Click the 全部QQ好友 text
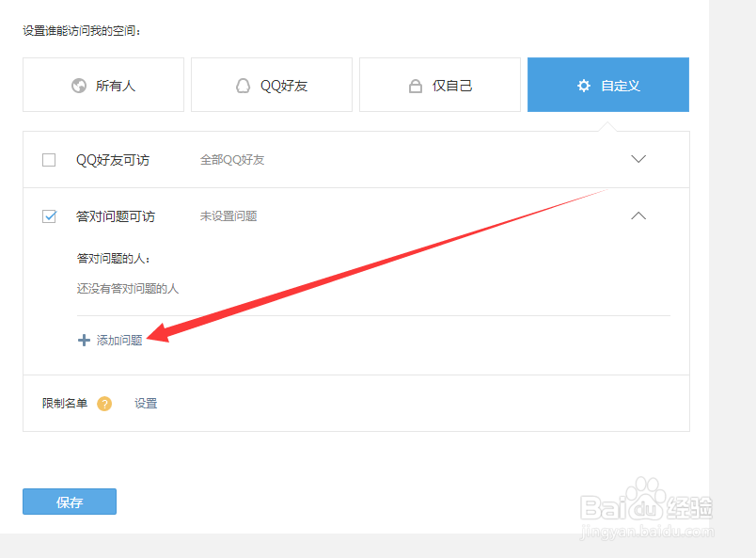Image resolution: width=756 pixels, height=558 pixels. coord(232,160)
